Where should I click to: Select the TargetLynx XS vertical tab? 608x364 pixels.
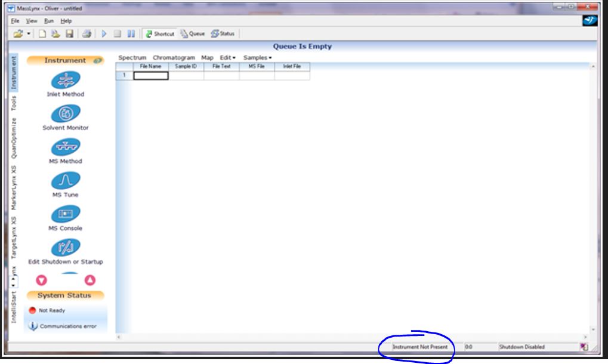[x=14, y=237]
